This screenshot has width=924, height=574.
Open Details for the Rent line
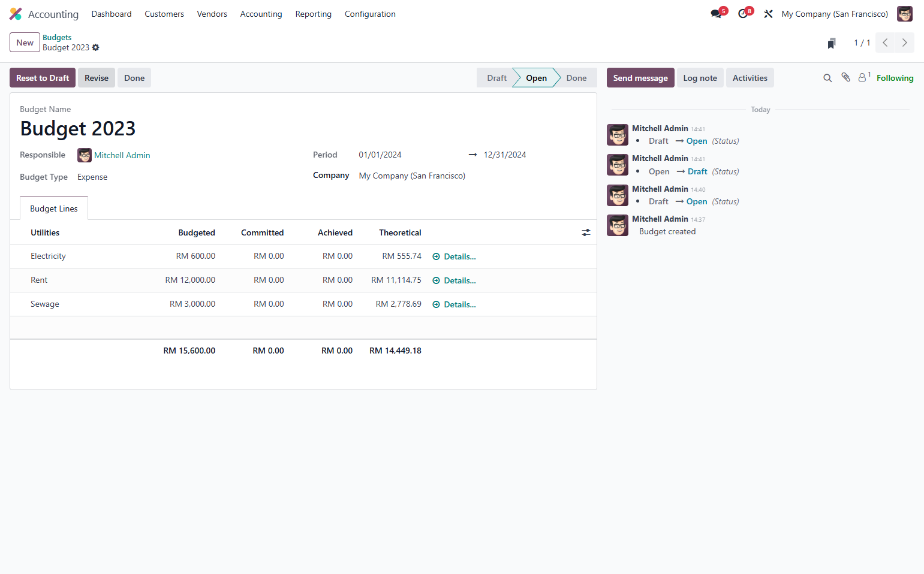[x=455, y=280]
